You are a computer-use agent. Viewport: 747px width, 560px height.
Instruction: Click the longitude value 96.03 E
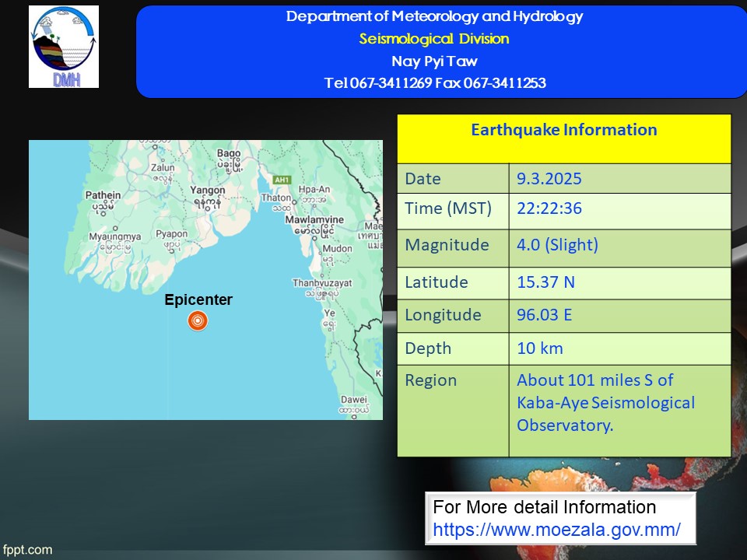tap(545, 315)
